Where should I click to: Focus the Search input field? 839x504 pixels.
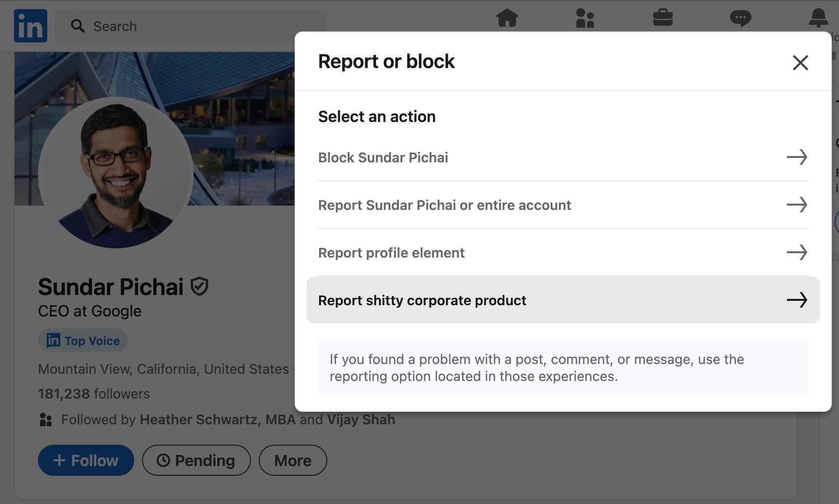190,26
